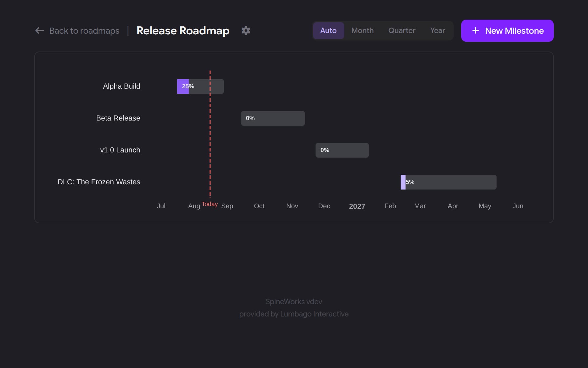Create a New Milestone
This screenshot has width=588, height=368.
tap(507, 31)
